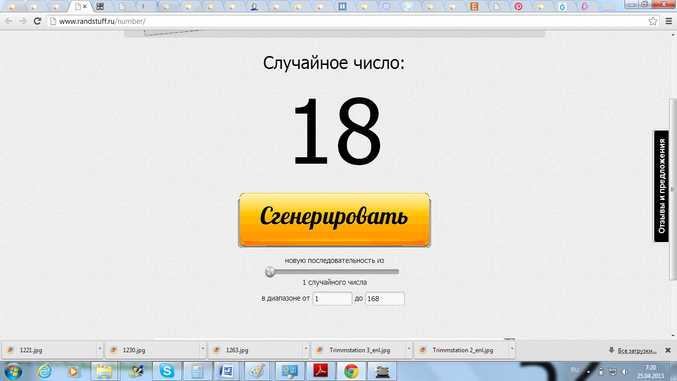Focus the range maximum field showing 168
Viewport: 677px width, 381px height.
[x=385, y=298]
